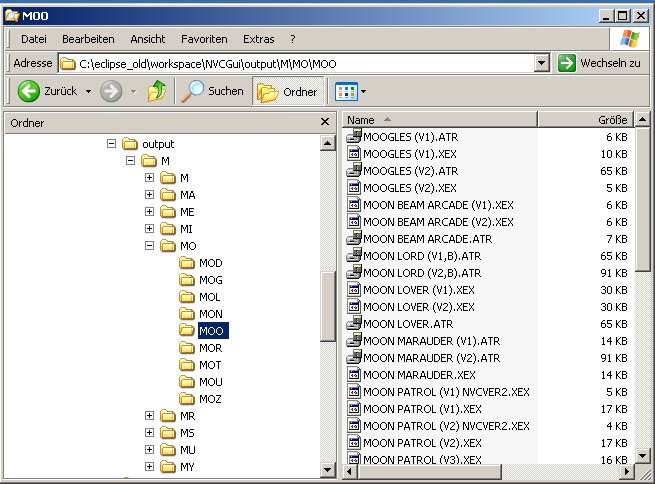Open the Ansicht menu
The image size is (655, 484).
tap(148, 39)
